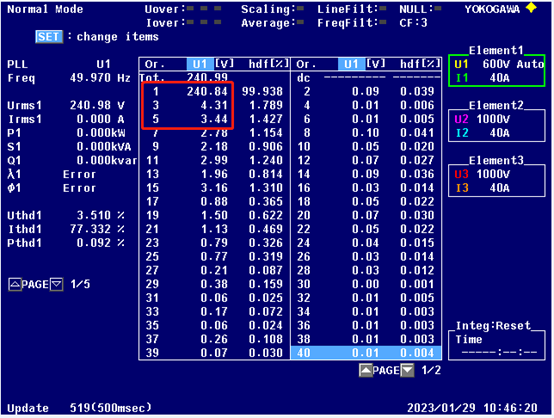Click harmonic order 1 value 240.84

(207, 92)
